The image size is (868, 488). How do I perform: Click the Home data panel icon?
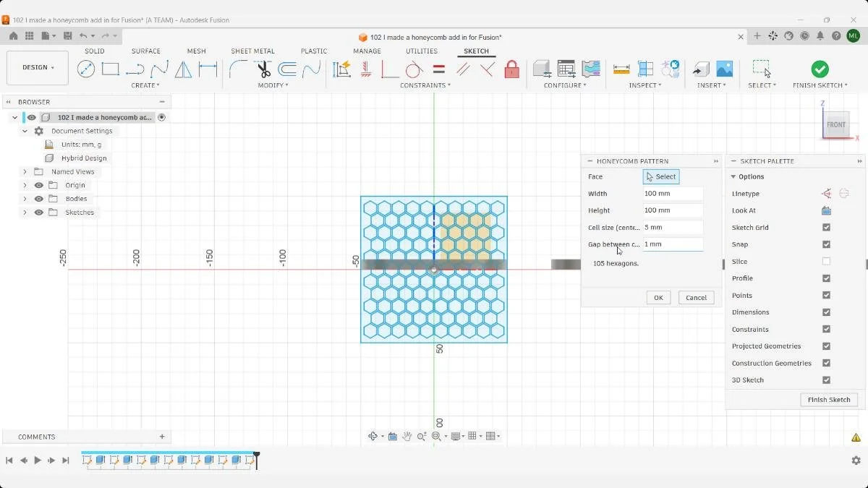tap(14, 35)
